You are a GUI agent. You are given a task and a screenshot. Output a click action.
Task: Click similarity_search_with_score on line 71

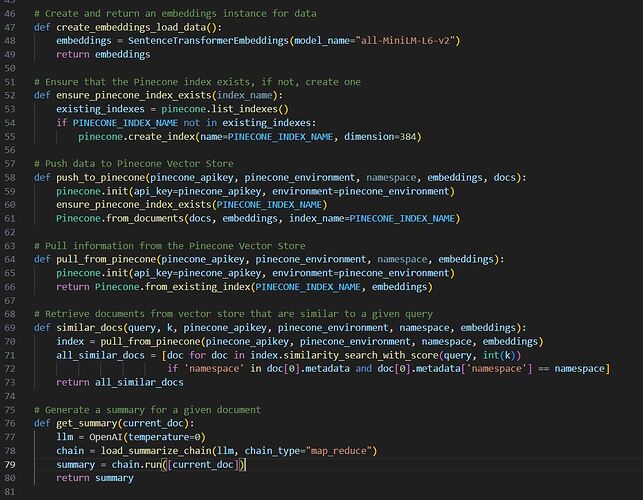(x=361, y=355)
